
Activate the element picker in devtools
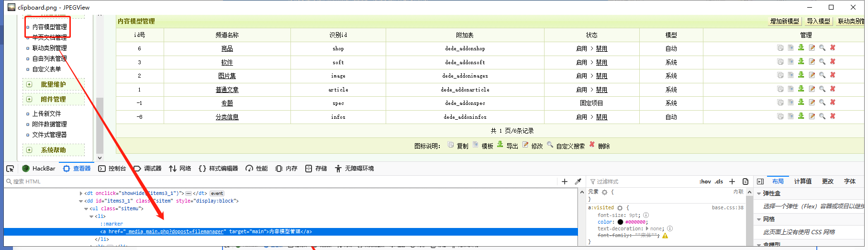[10, 169]
